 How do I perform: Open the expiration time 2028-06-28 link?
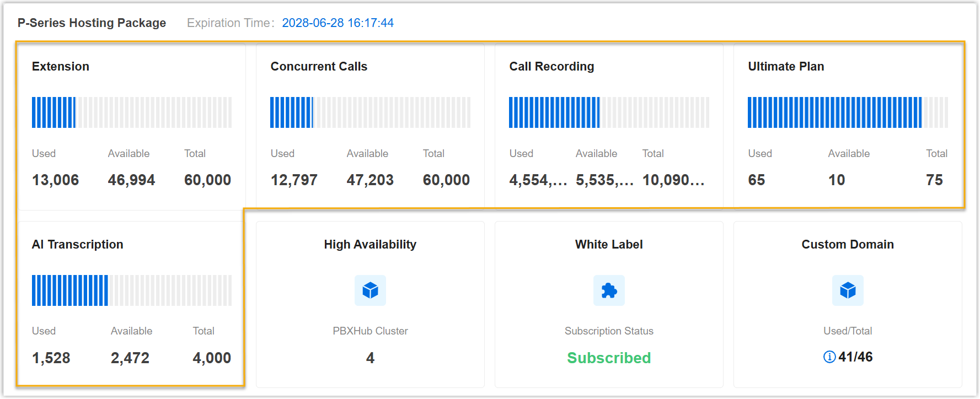[x=338, y=23]
